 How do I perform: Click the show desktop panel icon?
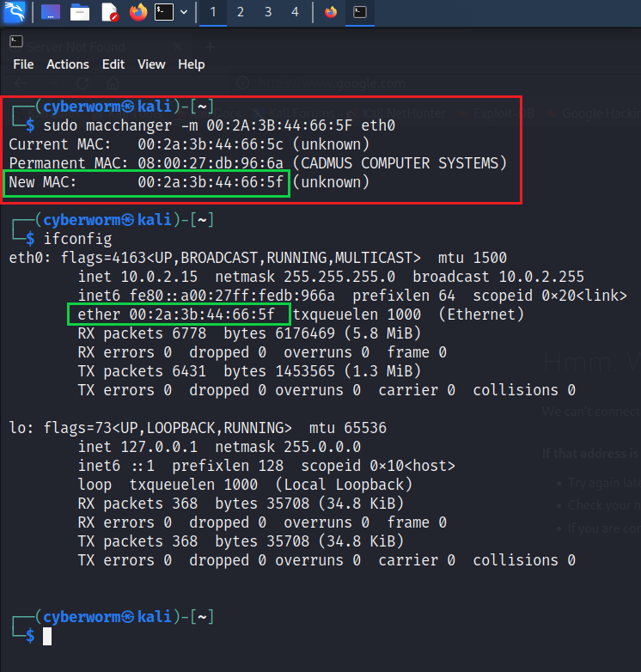pos(51,12)
